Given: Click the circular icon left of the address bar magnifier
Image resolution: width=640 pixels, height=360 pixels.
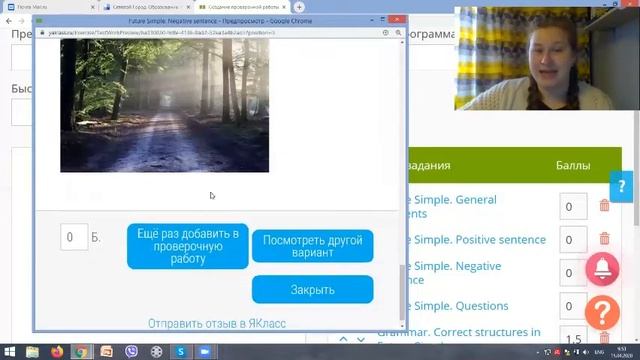Looking at the screenshot, I should (385, 33).
